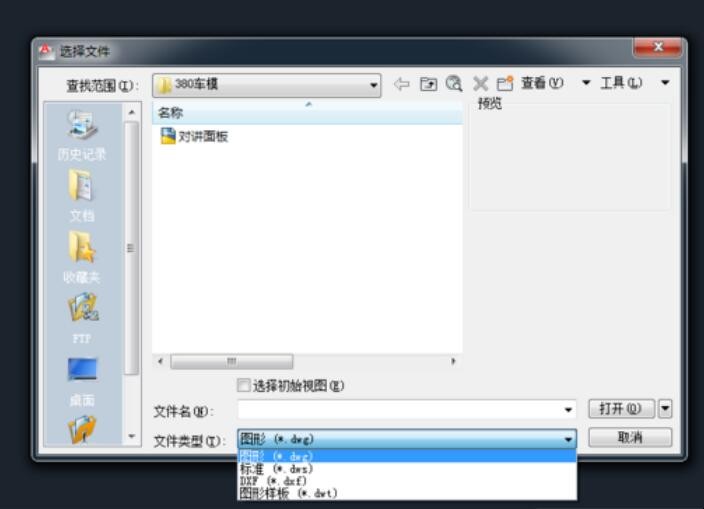Select the 对讲面板 file in list
704x509 pixels.
[x=203, y=137]
